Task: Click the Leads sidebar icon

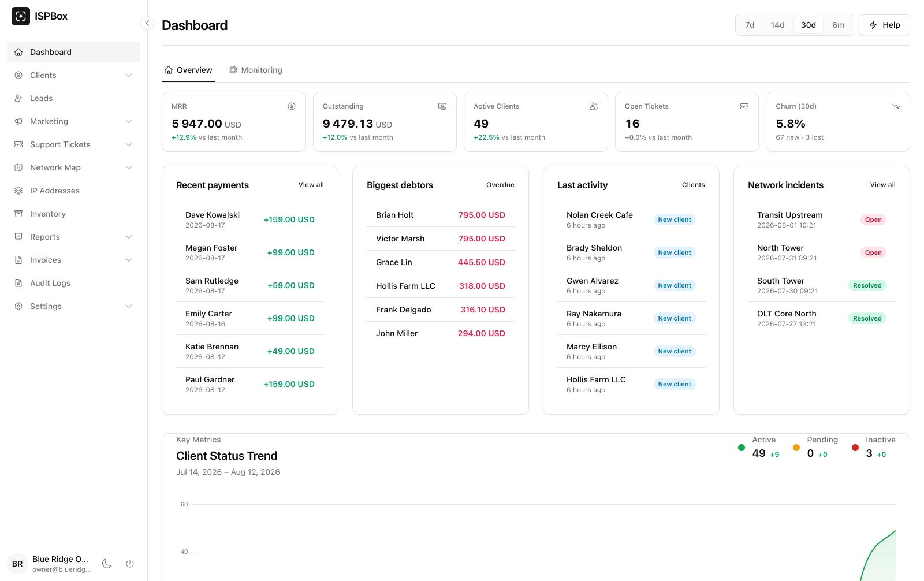Action: click(18, 98)
